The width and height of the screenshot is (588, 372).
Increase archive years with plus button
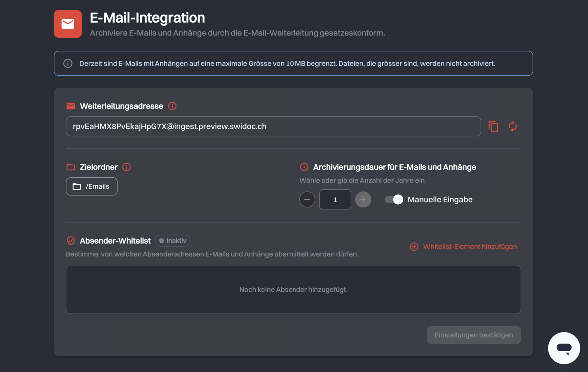pos(363,200)
